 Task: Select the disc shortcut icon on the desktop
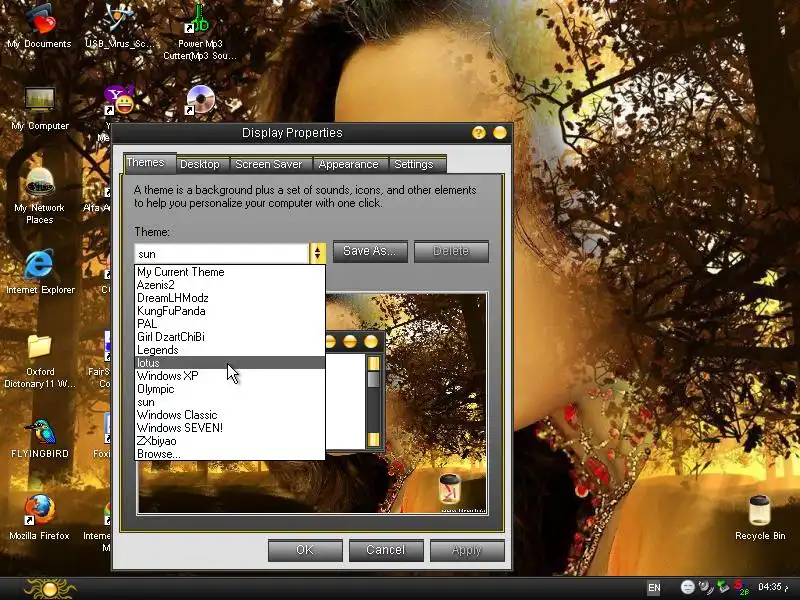coord(199,101)
